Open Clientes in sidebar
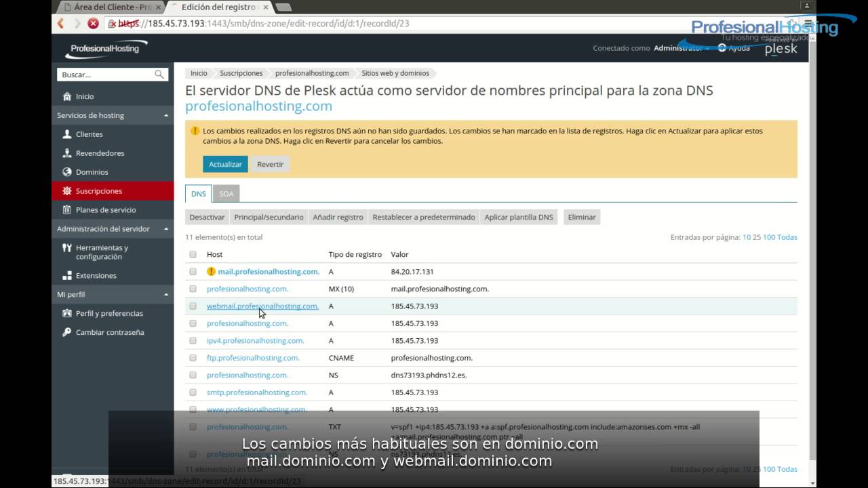Image resolution: width=868 pixels, height=488 pixels. tap(89, 134)
